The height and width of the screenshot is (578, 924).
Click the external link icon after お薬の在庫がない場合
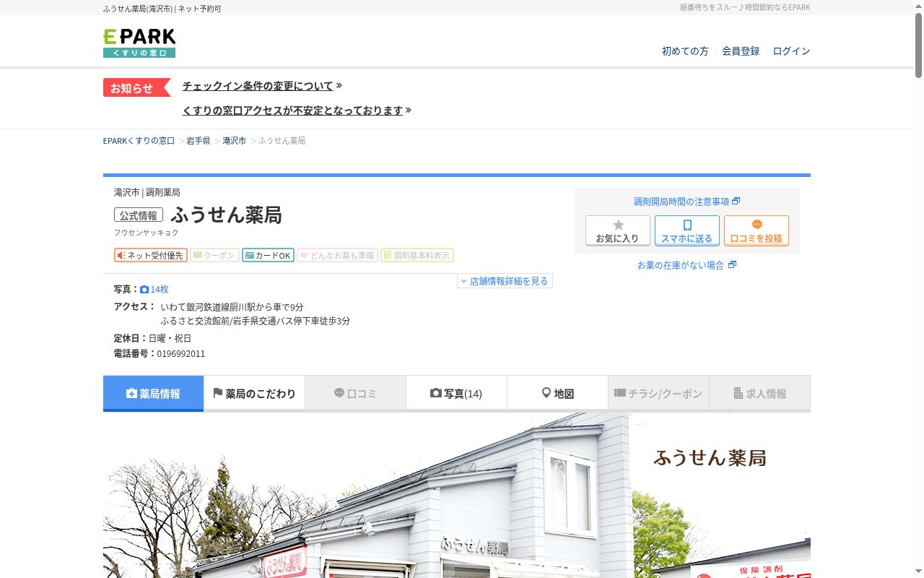733,265
